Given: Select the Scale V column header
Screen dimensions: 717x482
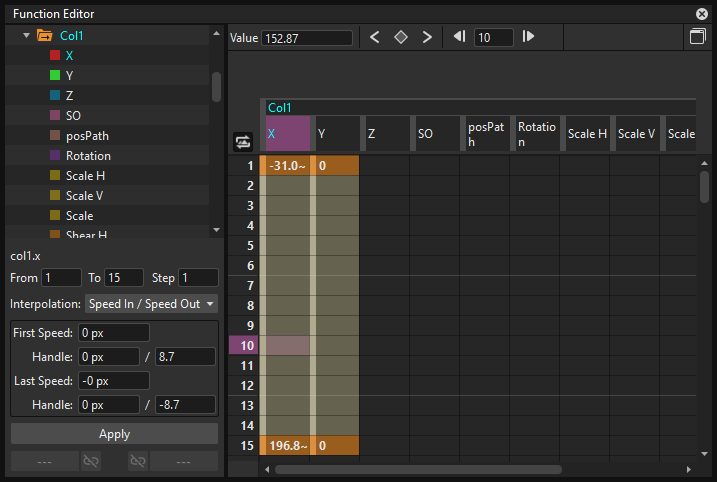Looking at the screenshot, I should click(637, 134).
